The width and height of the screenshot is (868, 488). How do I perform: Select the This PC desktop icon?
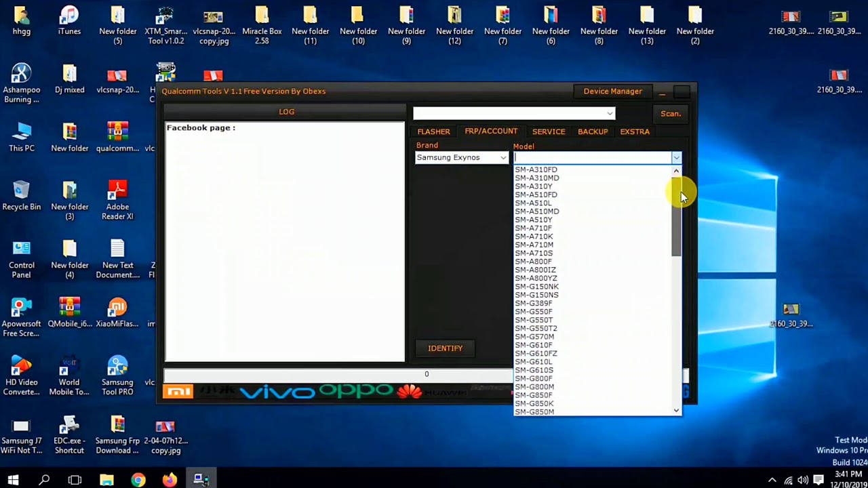coord(21,137)
